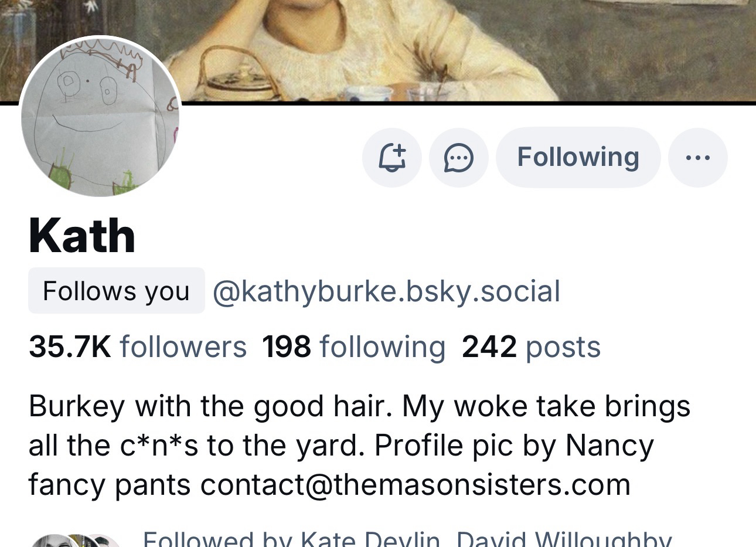Viewport: 756px width, 547px height.
Task: Toggle the Following button to unfollow Kath
Action: click(x=578, y=158)
